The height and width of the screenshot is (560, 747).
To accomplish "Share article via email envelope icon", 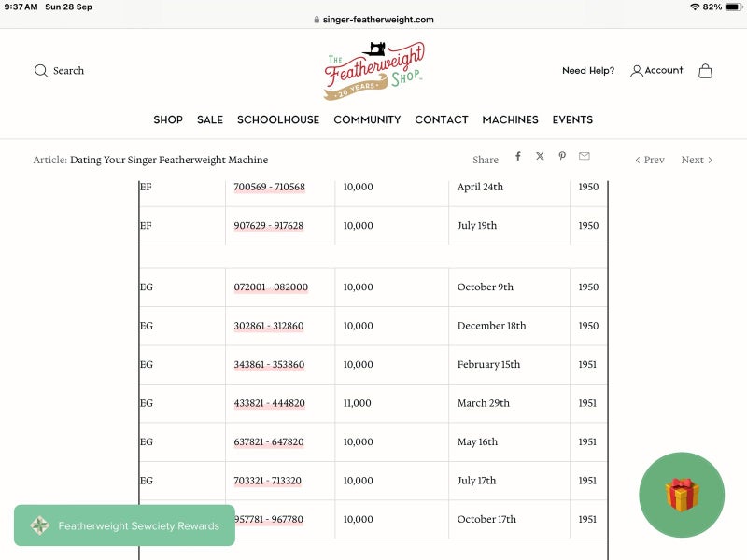I will pos(585,157).
